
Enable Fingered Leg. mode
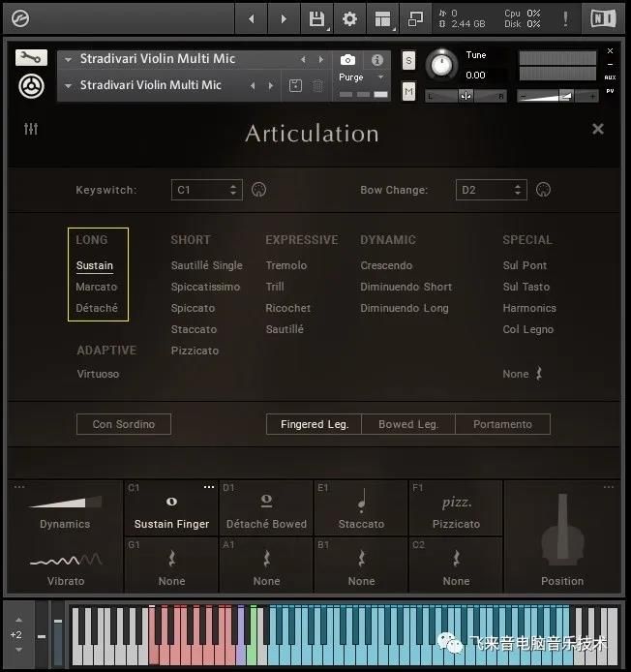(x=315, y=424)
